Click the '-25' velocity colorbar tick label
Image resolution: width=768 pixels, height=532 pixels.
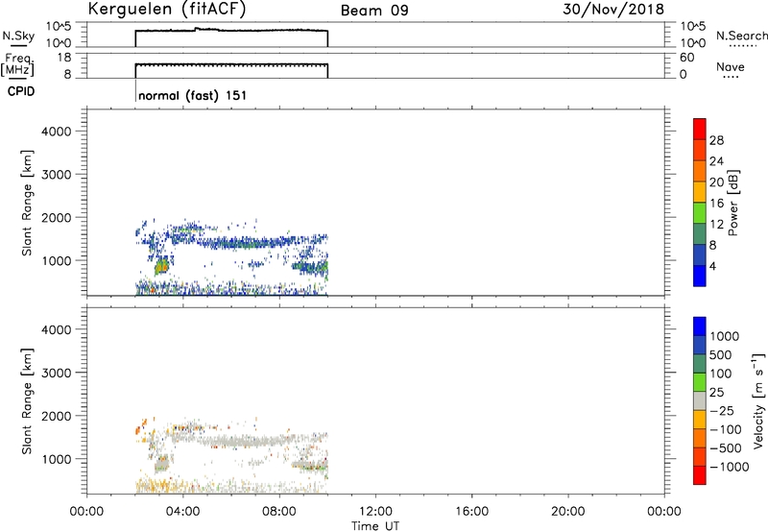(x=722, y=410)
